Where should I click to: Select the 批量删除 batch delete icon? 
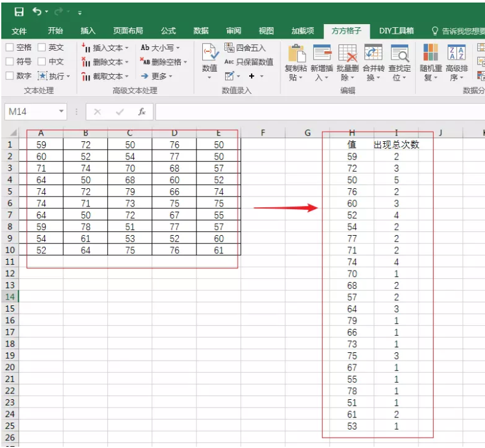click(x=347, y=54)
